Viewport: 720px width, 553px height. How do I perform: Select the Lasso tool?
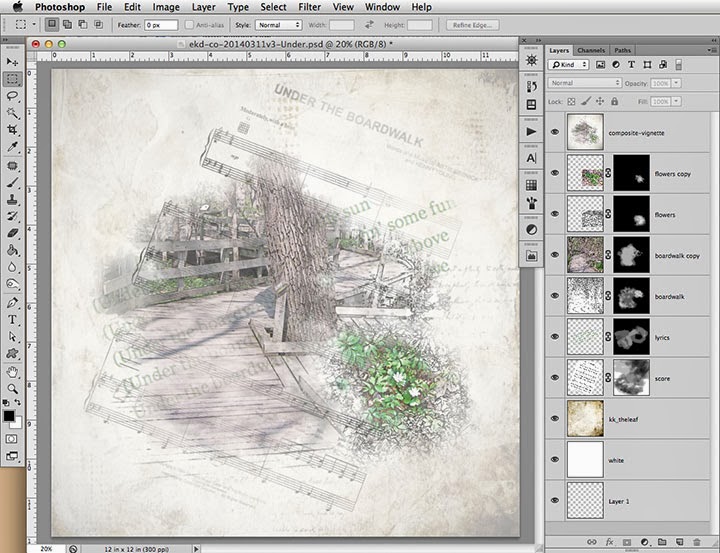(12, 96)
